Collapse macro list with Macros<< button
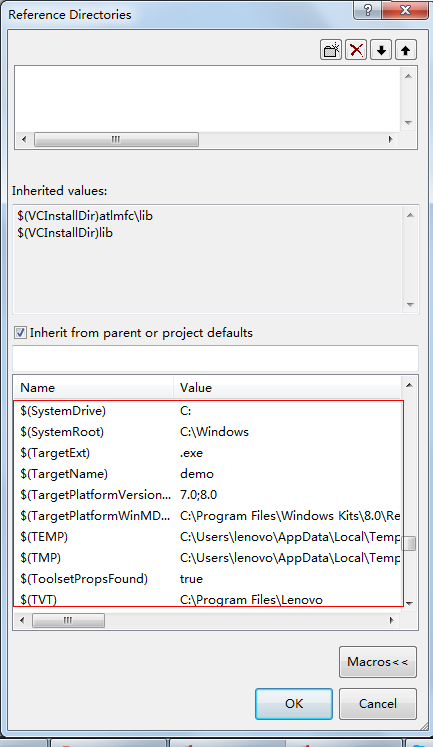The width and height of the screenshot is (433, 747). [378, 662]
